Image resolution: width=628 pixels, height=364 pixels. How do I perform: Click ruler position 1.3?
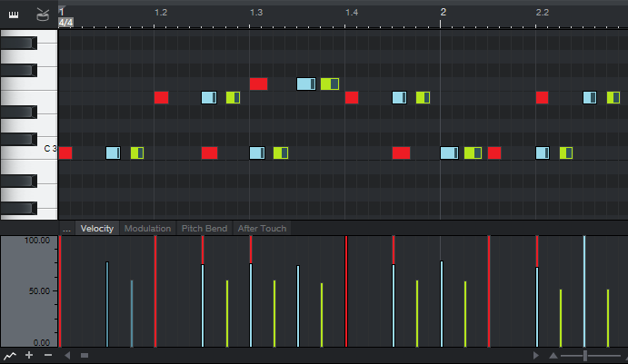pyautogui.click(x=256, y=13)
